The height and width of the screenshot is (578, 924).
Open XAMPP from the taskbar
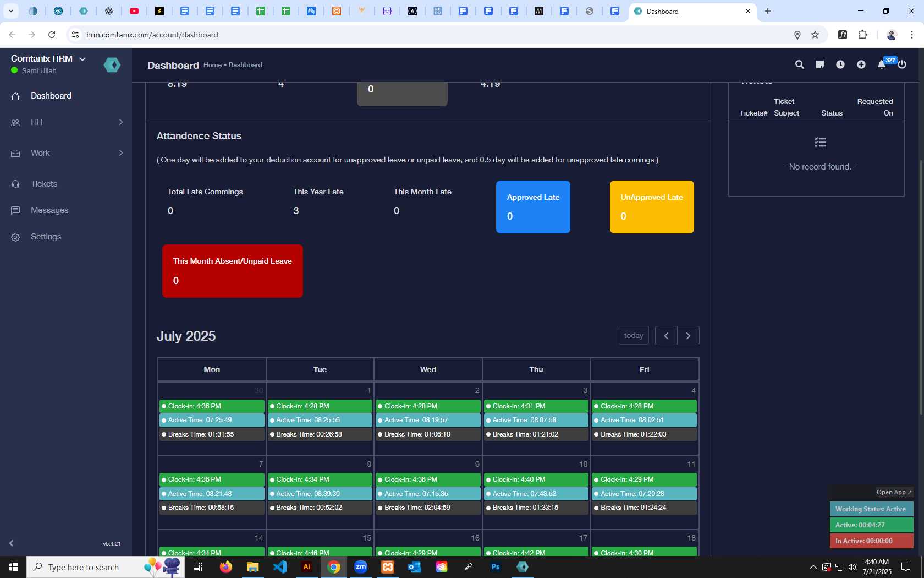388,566
